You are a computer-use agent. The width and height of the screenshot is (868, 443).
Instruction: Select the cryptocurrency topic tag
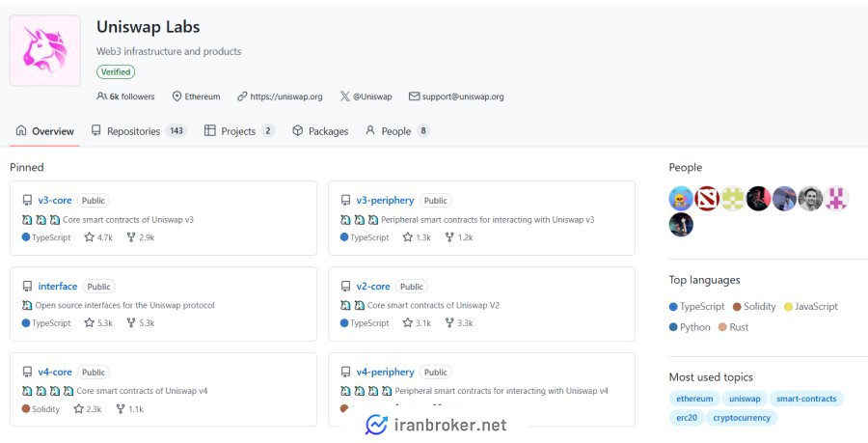[x=742, y=418]
